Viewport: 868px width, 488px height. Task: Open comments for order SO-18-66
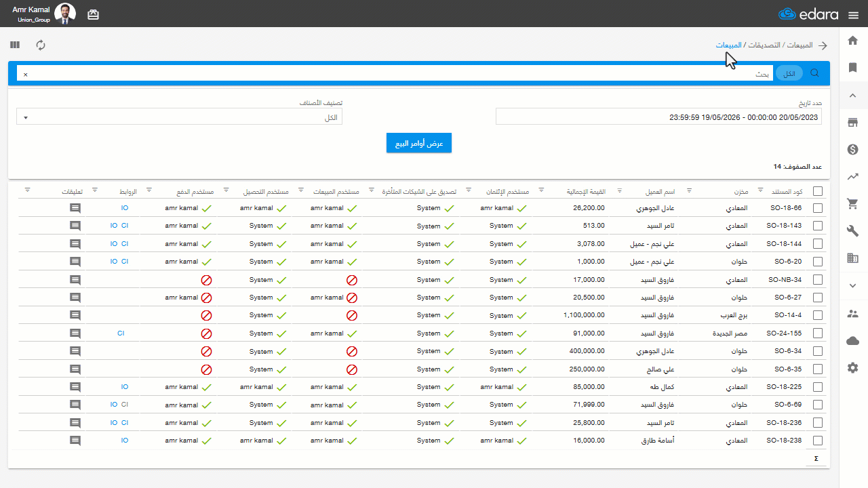tap(75, 208)
